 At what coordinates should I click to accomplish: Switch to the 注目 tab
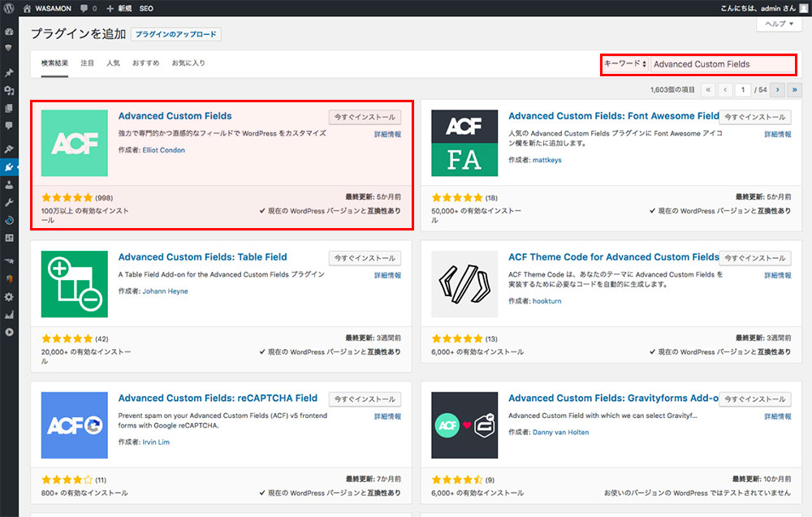pyautogui.click(x=87, y=63)
